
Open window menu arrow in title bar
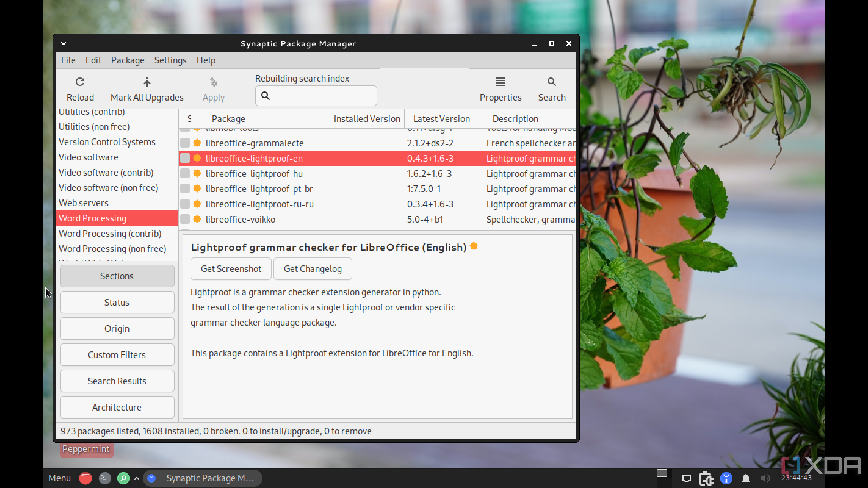[x=63, y=43]
